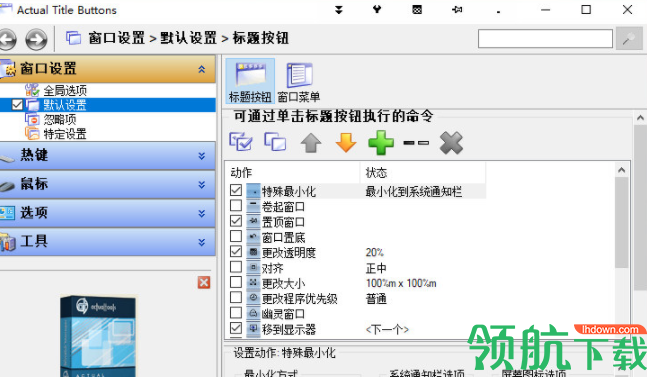Check 幽灵窗口 checkbox
This screenshot has height=377, width=647.
[236, 313]
